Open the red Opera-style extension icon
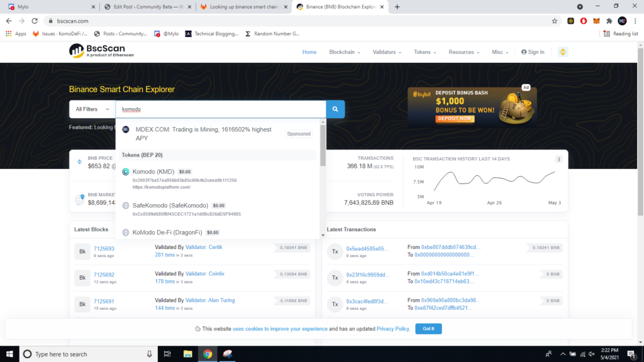The height and width of the screenshot is (362, 644). tap(584, 21)
